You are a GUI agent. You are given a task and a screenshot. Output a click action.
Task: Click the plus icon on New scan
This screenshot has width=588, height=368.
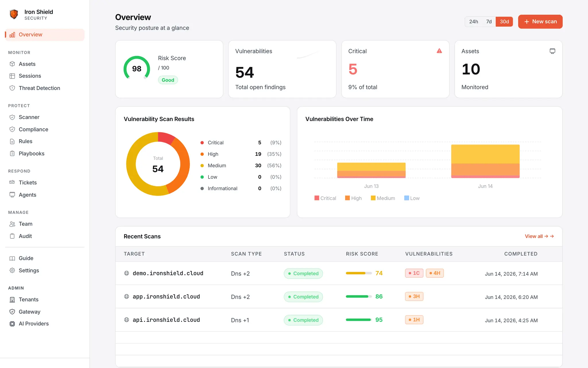click(x=527, y=22)
